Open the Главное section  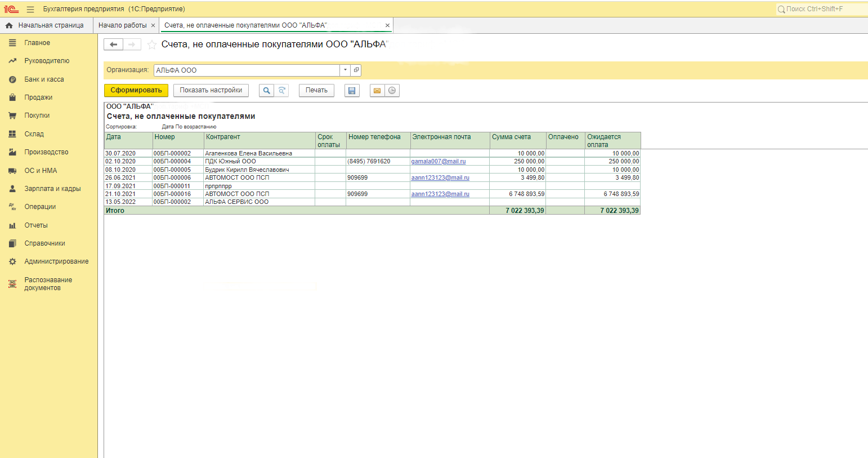(37, 43)
